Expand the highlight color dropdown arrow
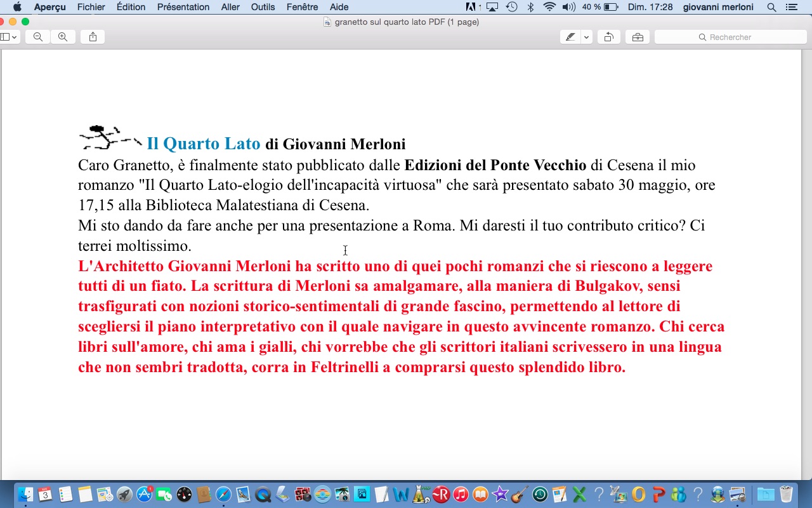The image size is (812, 508). pos(587,37)
